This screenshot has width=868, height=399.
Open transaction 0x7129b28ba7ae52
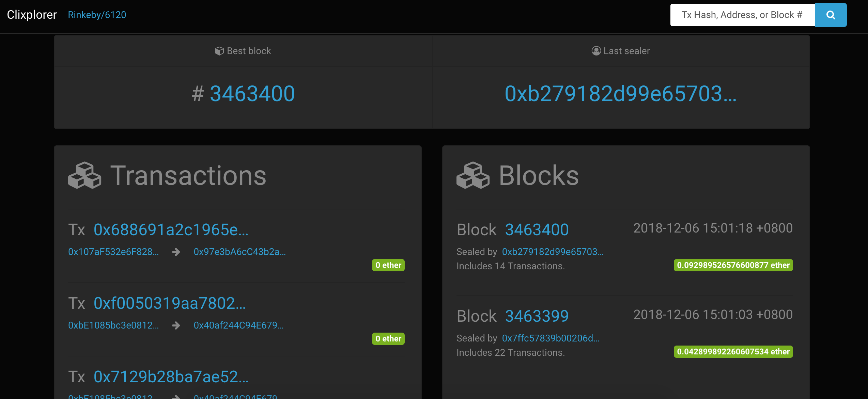(x=171, y=377)
